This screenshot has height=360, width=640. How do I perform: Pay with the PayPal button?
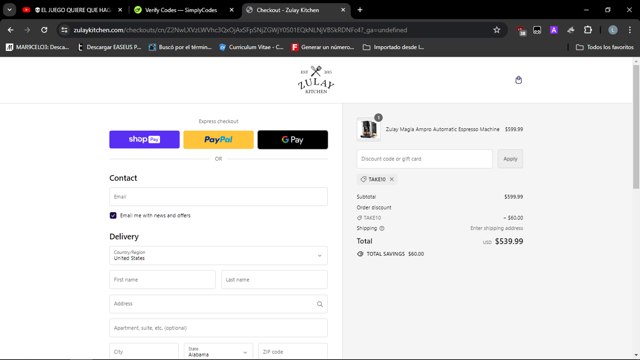tap(218, 140)
